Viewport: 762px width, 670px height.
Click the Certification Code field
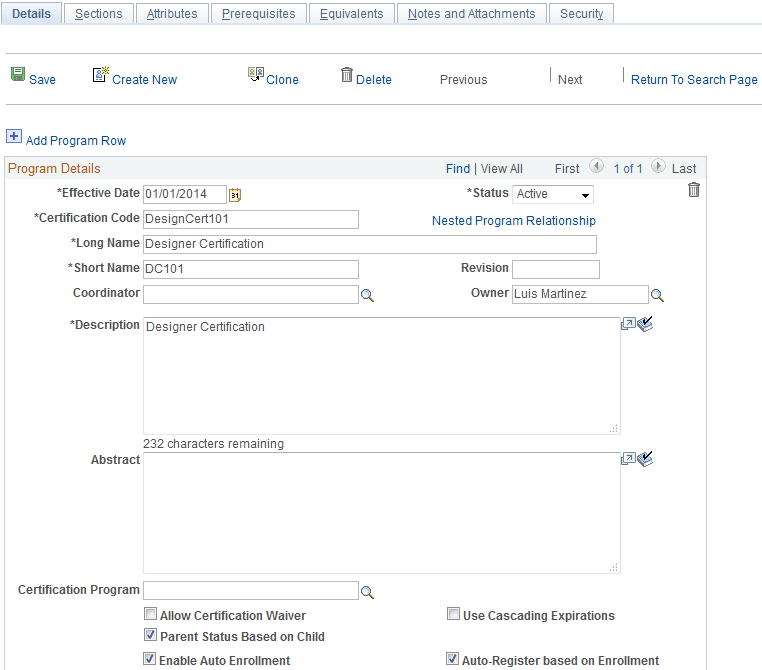(251, 219)
